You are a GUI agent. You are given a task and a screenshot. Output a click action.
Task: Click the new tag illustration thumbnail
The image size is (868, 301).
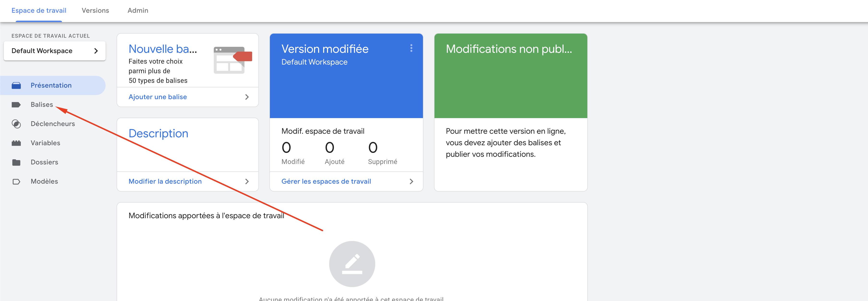232,60
